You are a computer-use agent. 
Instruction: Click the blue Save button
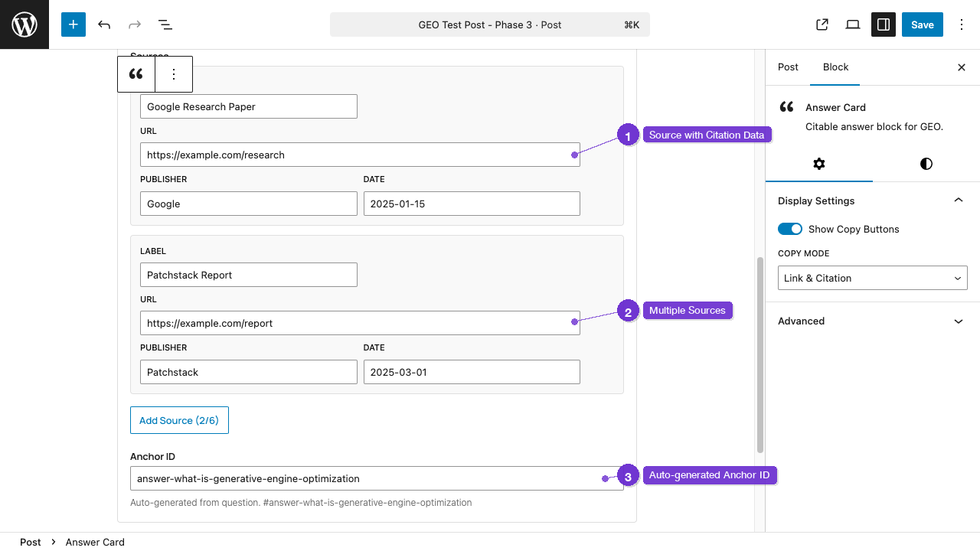pos(922,24)
